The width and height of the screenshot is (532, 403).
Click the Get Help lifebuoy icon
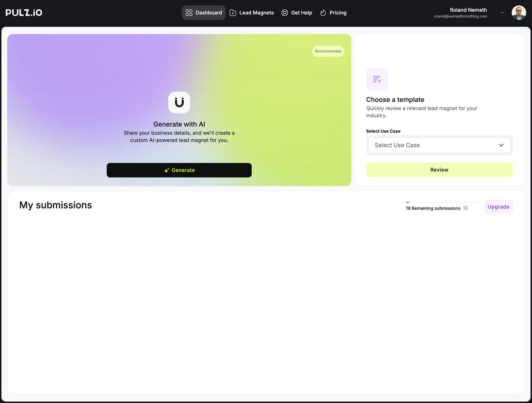pos(285,13)
